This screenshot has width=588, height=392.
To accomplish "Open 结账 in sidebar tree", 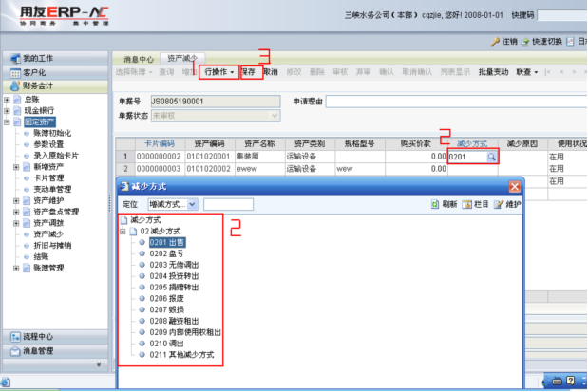I will (x=41, y=256).
